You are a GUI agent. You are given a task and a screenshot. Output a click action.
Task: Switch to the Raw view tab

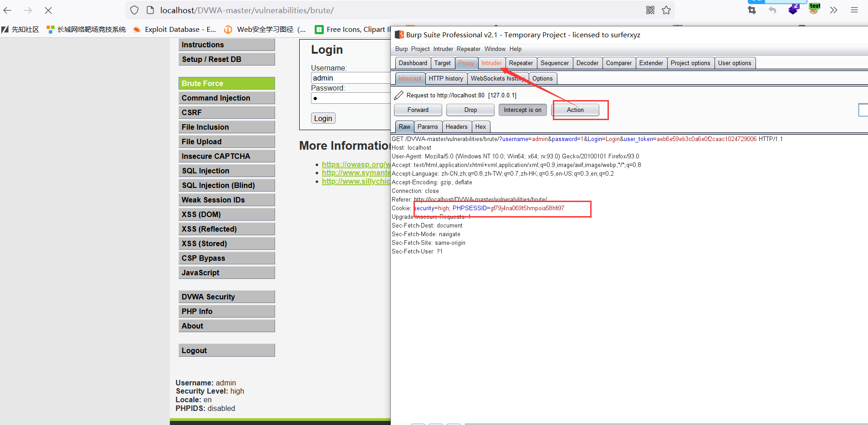click(404, 127)
